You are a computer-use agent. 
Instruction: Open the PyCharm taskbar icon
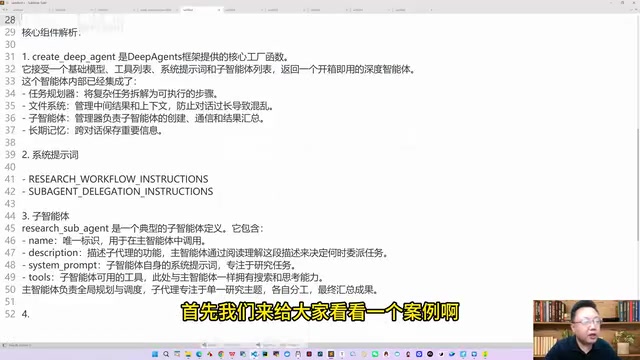point(265,354)
